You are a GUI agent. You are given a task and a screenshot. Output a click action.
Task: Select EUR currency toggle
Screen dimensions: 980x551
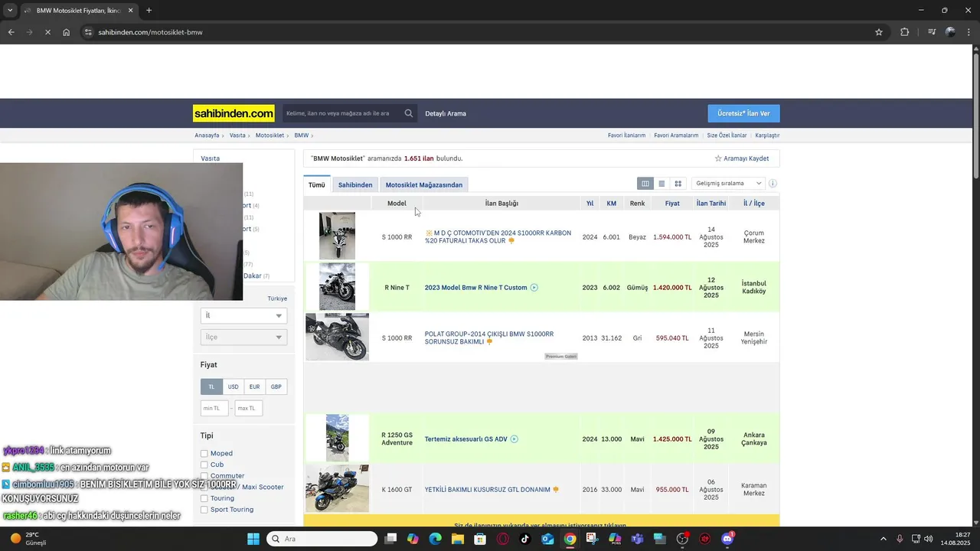(254, 387)
